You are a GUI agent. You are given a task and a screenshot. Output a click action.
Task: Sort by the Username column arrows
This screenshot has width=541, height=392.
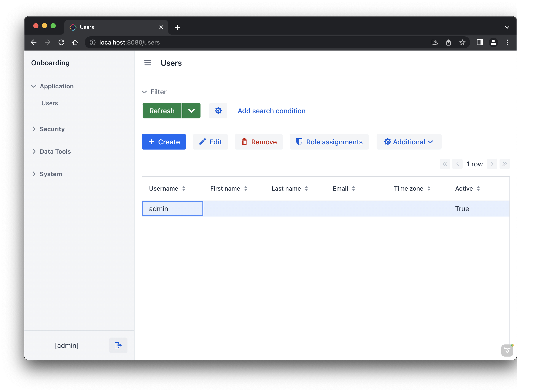click(x=184, y=188)
